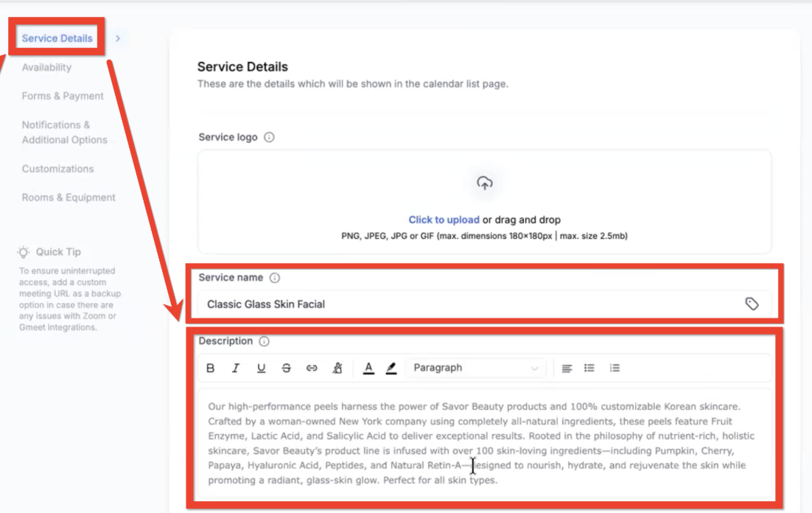812x513 pixels.
Task: Open the Availability section
Action: tap(46, 67)
